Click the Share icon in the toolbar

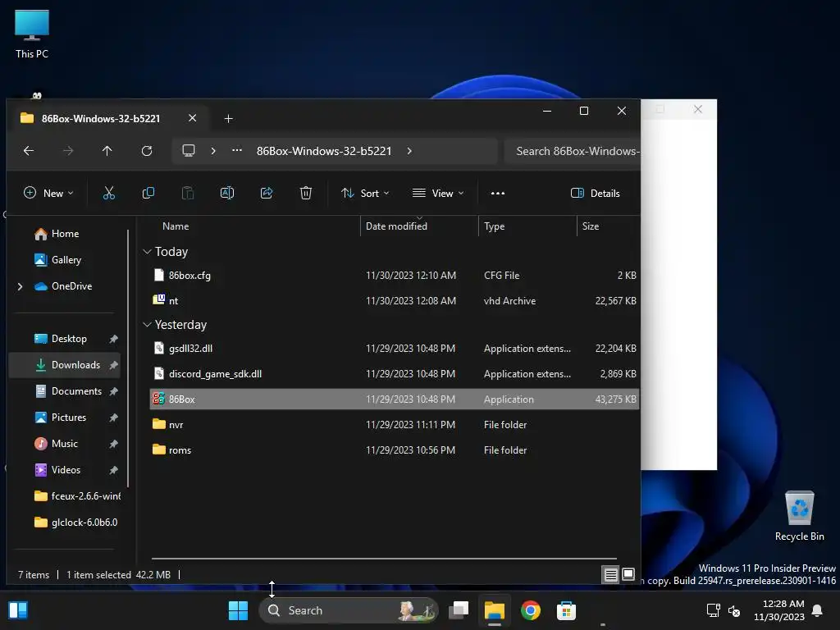pos(267,193)
